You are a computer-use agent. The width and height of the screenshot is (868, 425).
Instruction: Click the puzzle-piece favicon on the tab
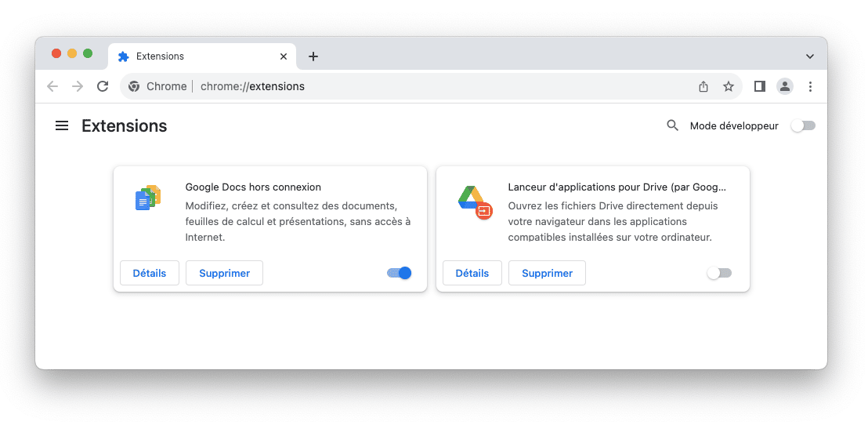(124, 56)
